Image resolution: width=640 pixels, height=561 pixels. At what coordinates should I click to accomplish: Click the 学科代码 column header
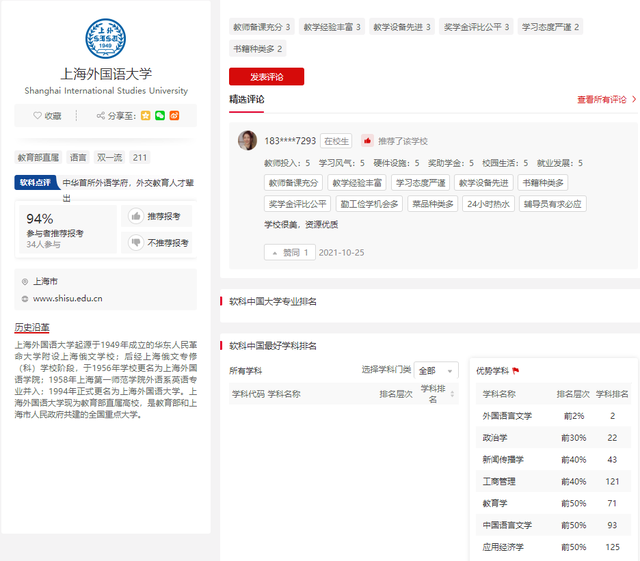tap(248, 394)
